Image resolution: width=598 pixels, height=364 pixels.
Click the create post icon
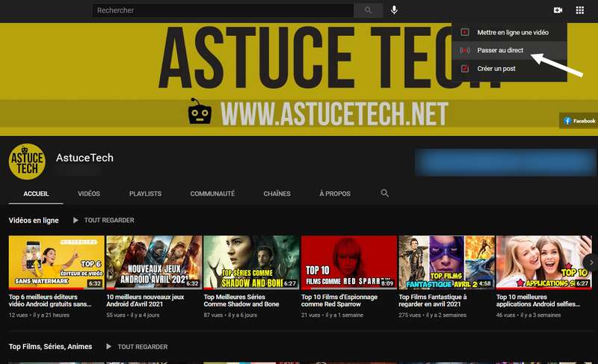point(464,69)
